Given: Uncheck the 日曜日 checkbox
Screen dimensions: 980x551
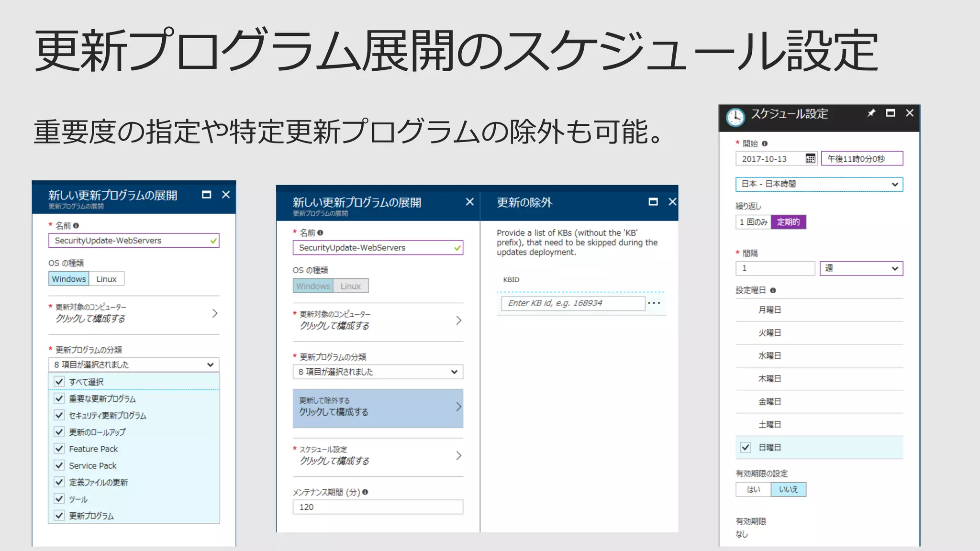Looking at the screenshot, I should tap(746, 447).
